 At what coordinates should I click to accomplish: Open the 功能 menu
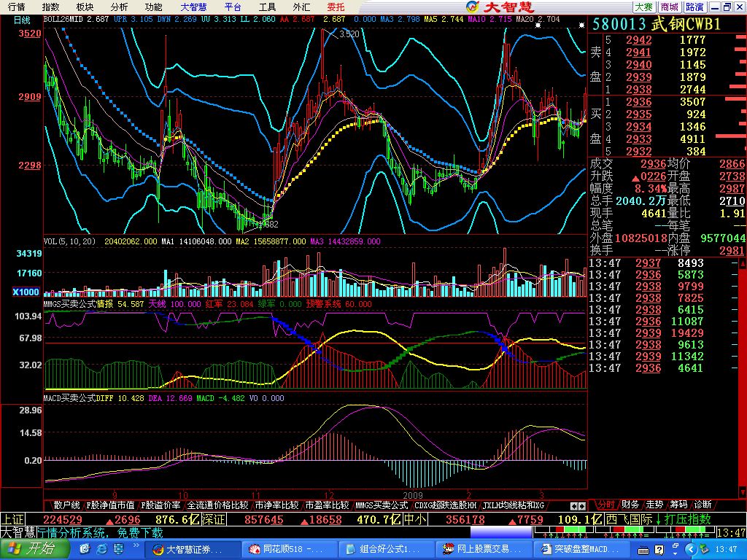click(x=153, y=7)
